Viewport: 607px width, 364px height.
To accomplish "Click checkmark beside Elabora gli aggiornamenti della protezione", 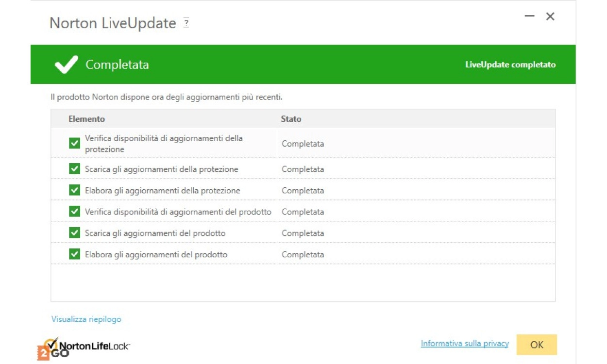I will 74,190.
